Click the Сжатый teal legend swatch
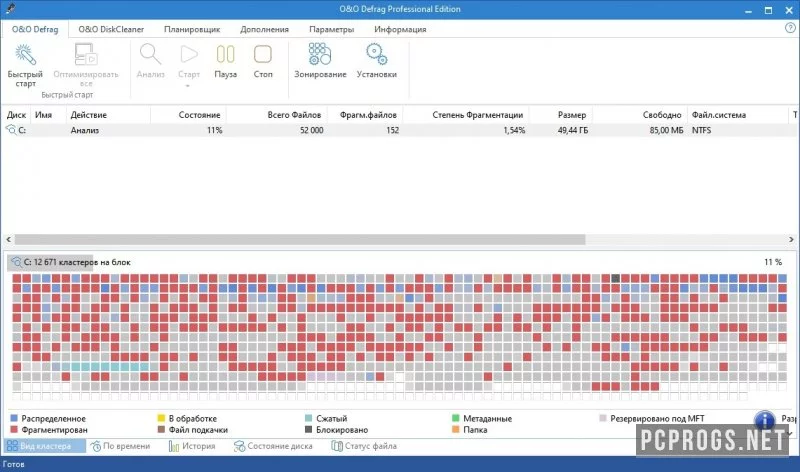This screenshot has height=472, width=800. [x=308, y=418]
